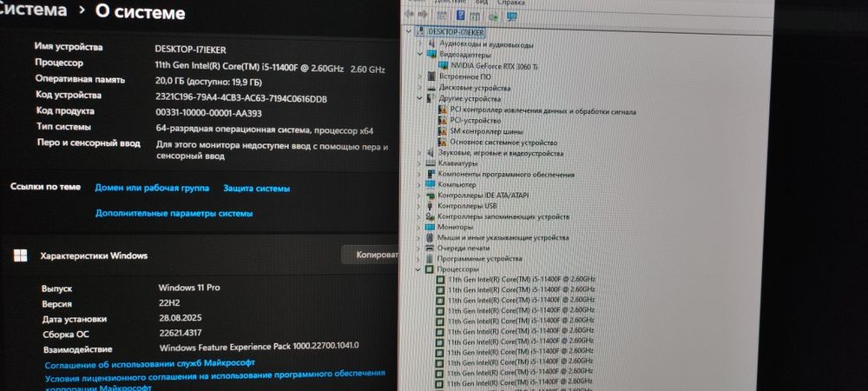Click the Forward arrow in Device Manager toolbar
Image resolution: width=868 pixels, height=391 pixels.
point(423,15)
